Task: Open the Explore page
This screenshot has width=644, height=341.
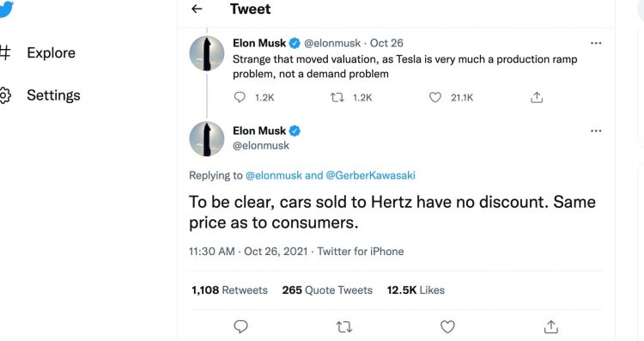Action: point(51,52)
